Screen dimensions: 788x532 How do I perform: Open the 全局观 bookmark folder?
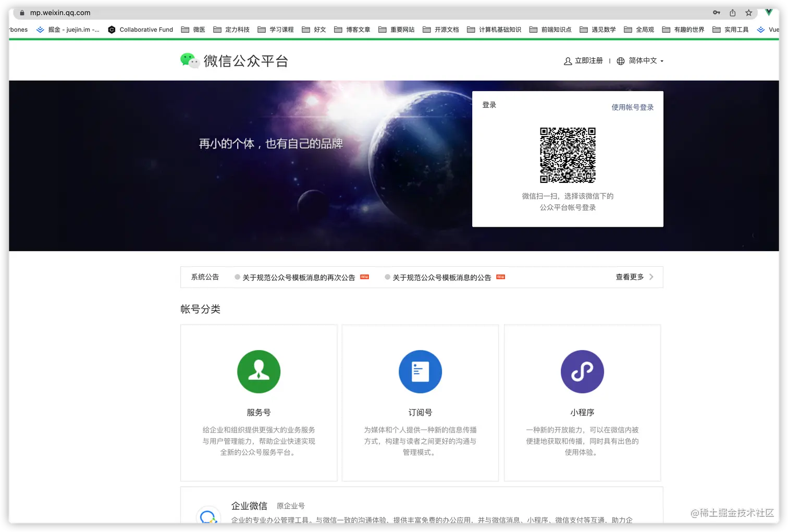point(639,30)
